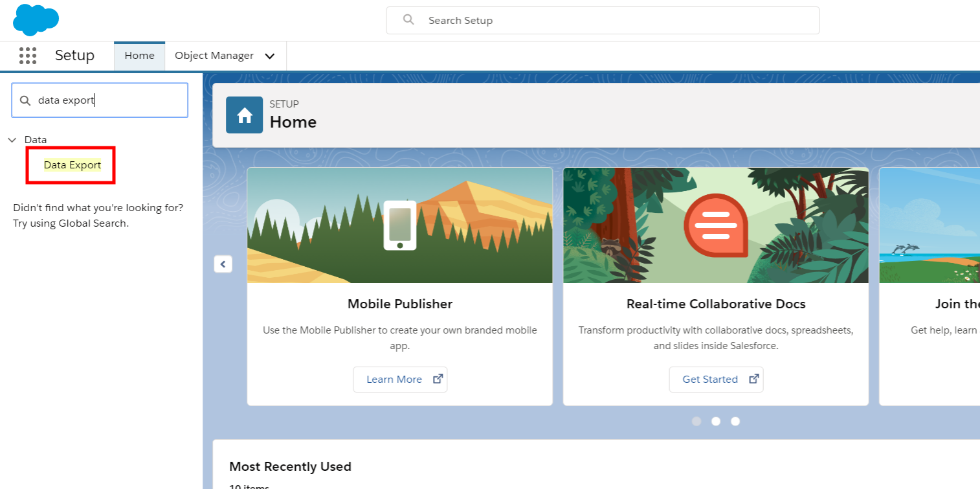Click search icon in Search Setup bar
980x489 pixels.
tap(408, 20)
